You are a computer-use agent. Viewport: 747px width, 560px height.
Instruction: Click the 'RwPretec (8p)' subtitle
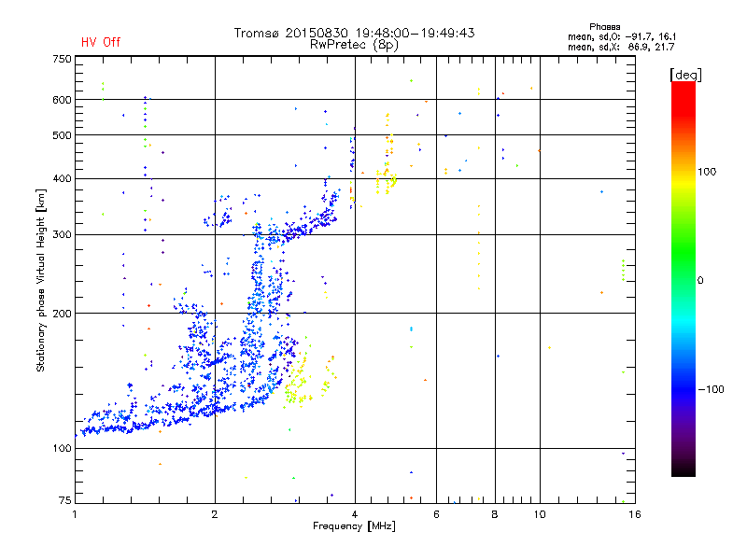coord(354,45)
